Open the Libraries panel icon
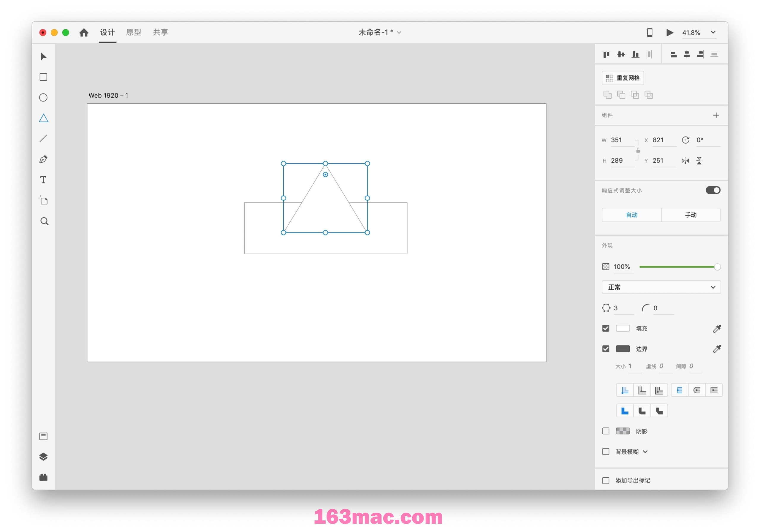The width and height of the screenshot is (760, 532). pos(43,436)
